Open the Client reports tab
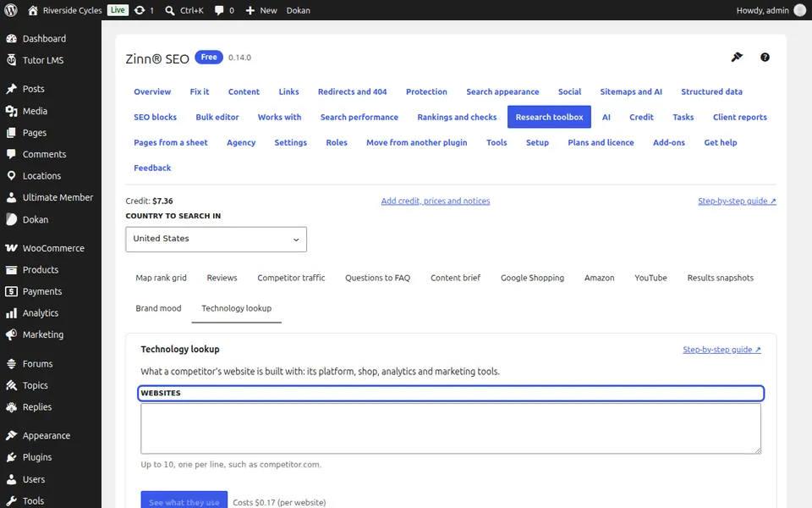 (739, 117)
